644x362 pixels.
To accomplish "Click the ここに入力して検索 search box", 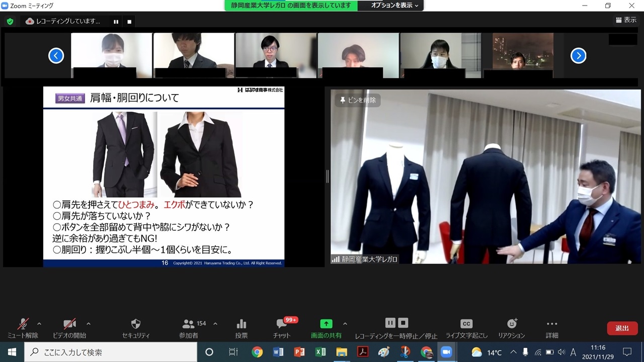I will click(x=111, y=352).
